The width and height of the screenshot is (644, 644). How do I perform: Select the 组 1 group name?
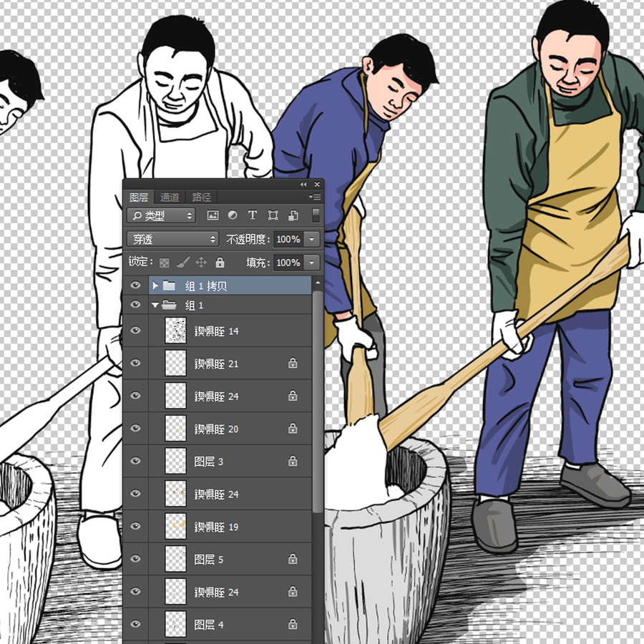point(194,305)
